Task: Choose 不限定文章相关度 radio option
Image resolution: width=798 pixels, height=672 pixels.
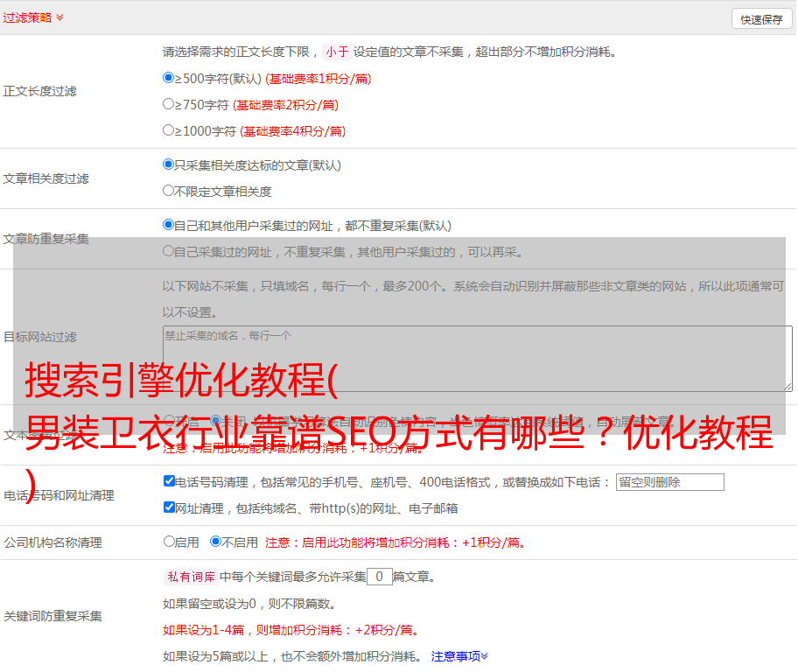Action: [168, 191]
